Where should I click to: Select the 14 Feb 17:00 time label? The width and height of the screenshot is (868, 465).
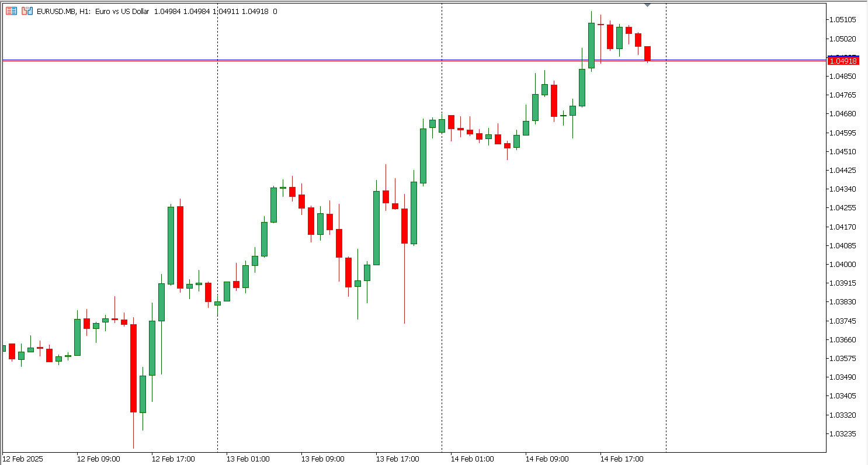[622, 459]
